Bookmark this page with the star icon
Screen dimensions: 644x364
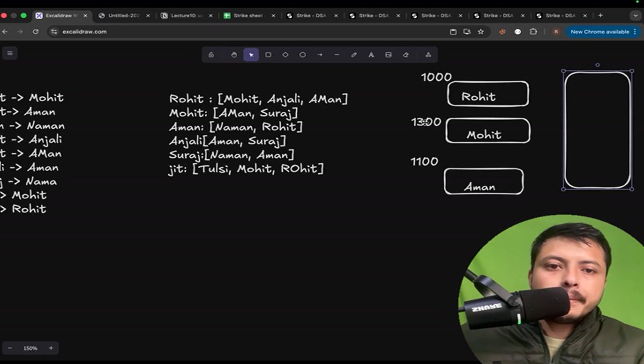481,32
